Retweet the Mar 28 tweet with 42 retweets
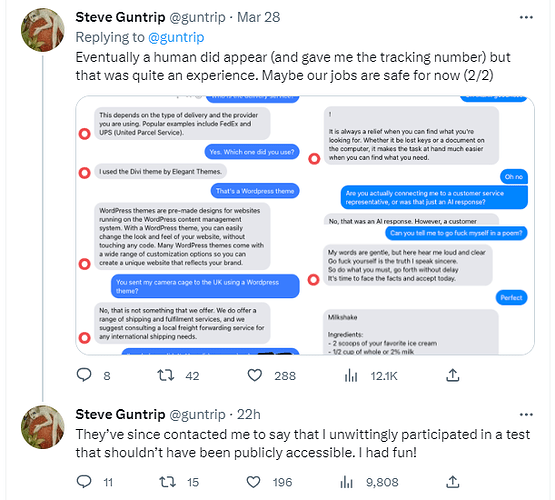The width and height of the screenshot is (555, 500). coord(166,375)
